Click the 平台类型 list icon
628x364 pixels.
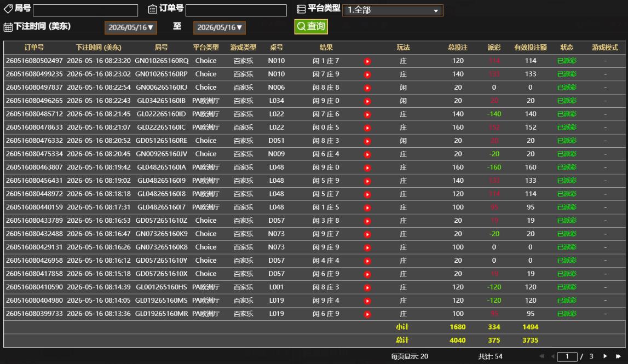click(301, 9)
